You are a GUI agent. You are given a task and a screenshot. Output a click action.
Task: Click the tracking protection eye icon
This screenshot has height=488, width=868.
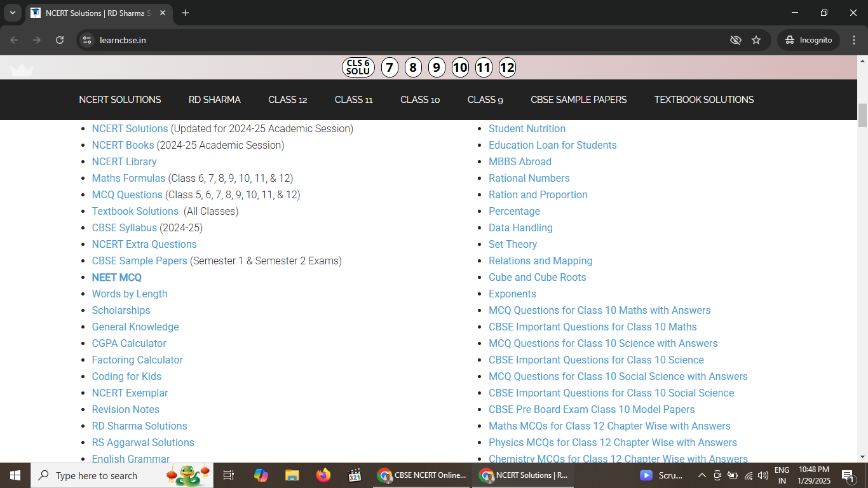pyautogui.click(x=736, y=40)
